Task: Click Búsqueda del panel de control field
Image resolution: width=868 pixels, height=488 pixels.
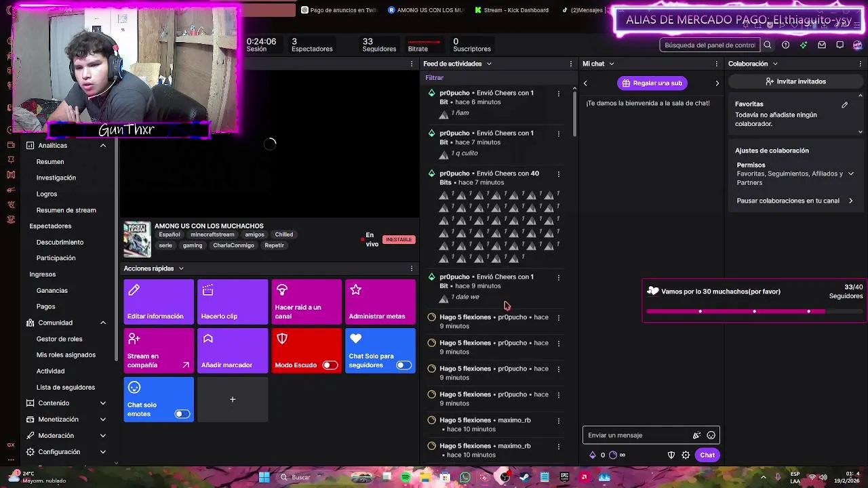Action: point(710,45)
